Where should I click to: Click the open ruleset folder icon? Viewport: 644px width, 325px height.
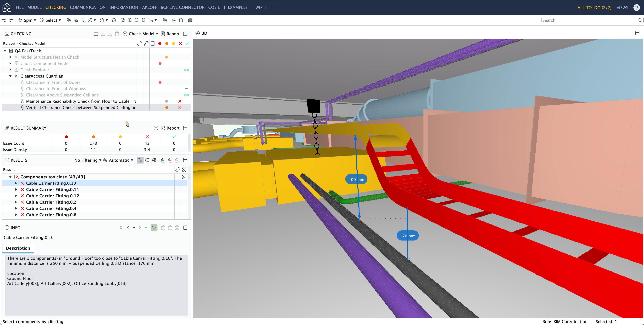click(96, 34)
